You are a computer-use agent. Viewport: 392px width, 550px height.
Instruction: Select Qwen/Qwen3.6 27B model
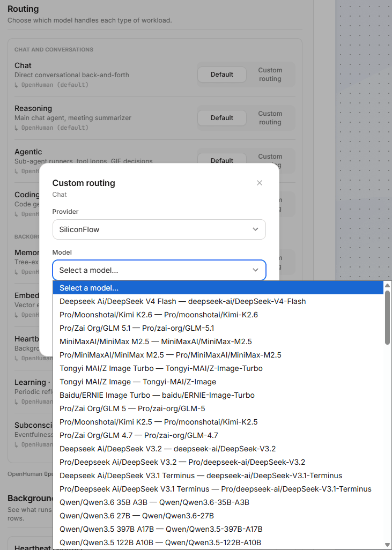point(218,516)
